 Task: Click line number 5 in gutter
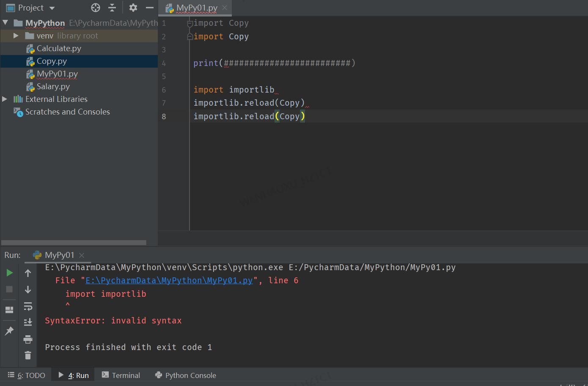pos(164,77)
